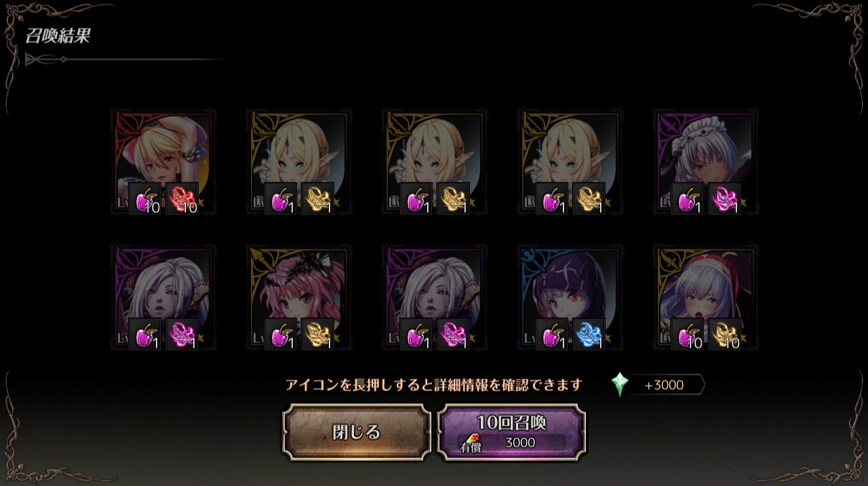The height and width of the screenshot is (486, 868).
Task: Close results with 閉じる button
Action: pos(357,432)
